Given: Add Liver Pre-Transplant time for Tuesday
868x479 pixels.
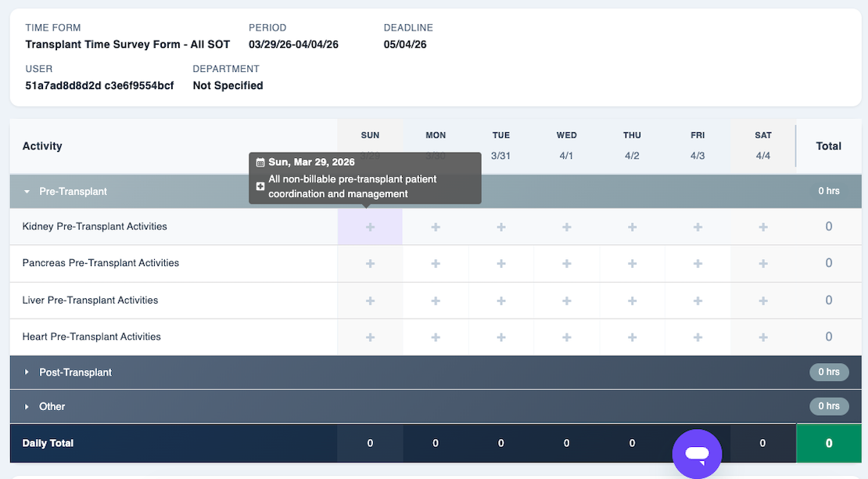Looking at the screenshot, I should click(x=501, y=301).
